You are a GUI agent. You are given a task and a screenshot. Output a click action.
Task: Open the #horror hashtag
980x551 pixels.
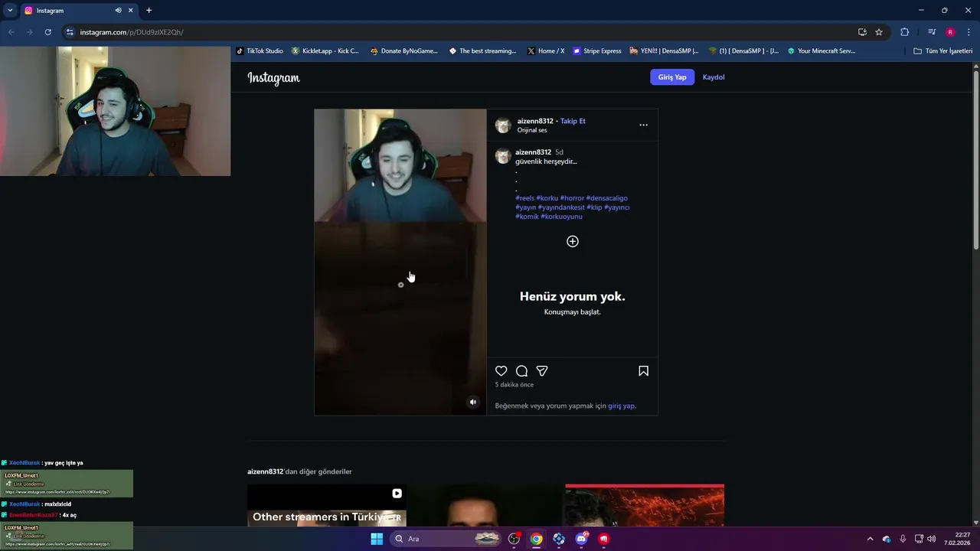tap(572, 198)
